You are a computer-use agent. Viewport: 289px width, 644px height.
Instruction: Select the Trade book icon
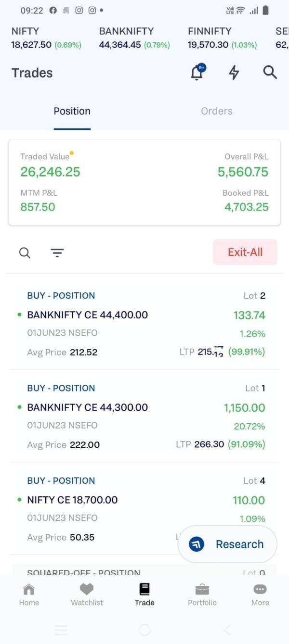(144, 594)
